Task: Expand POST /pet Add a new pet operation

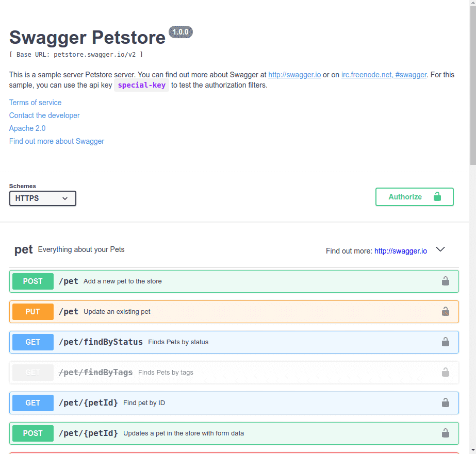Action: [122, 281]
